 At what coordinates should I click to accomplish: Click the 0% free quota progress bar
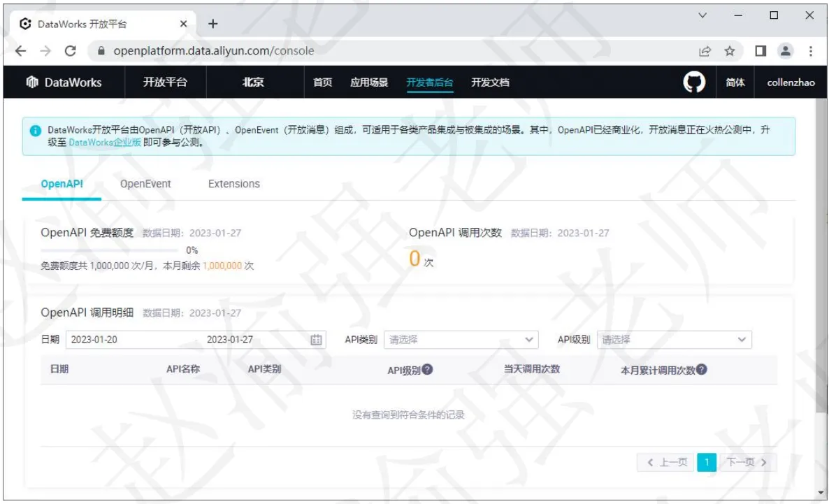click(110, 250)
